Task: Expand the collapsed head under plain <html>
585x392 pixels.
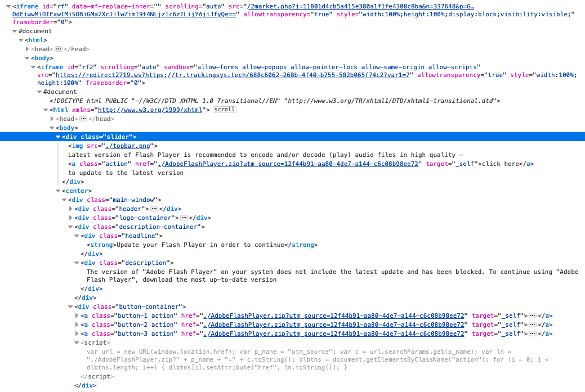Action: pyautogui.click(x=27, y=49)
